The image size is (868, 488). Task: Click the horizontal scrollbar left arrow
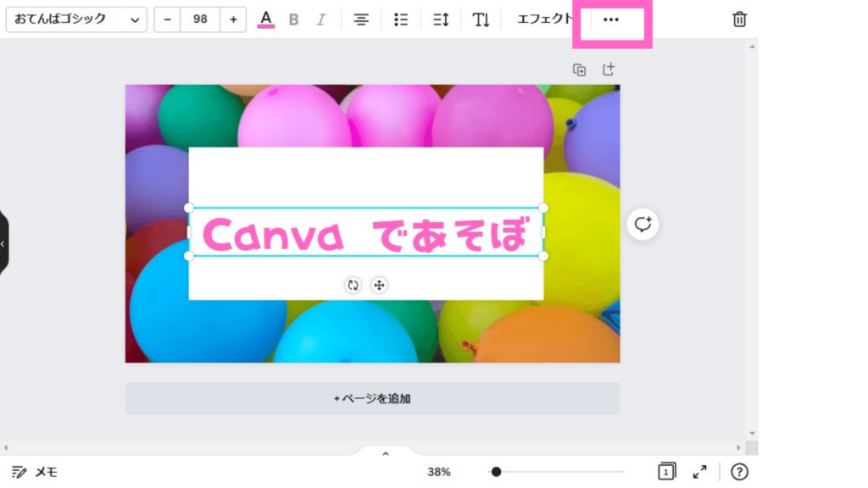click(6, 447)
